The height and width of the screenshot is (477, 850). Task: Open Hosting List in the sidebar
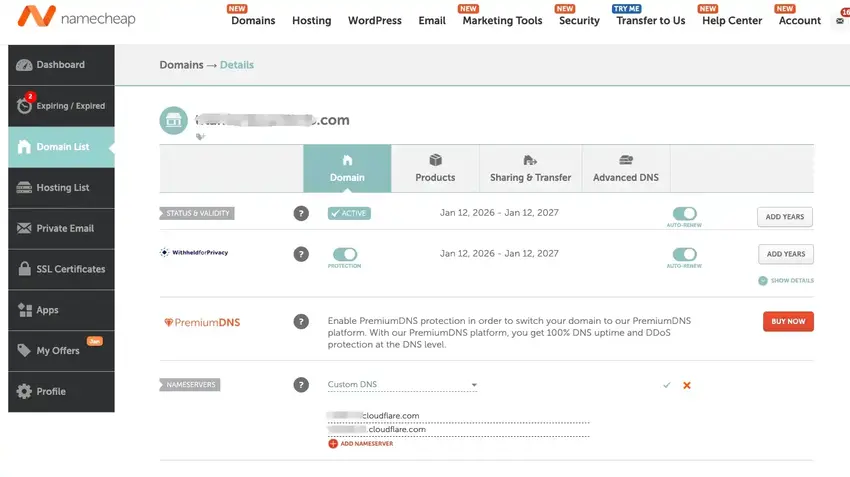click(61, 188)
